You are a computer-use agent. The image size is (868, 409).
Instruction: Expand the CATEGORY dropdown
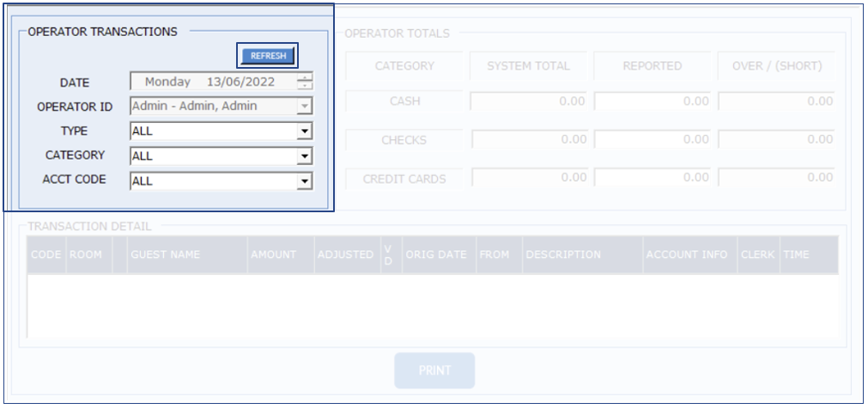[303, 156]
